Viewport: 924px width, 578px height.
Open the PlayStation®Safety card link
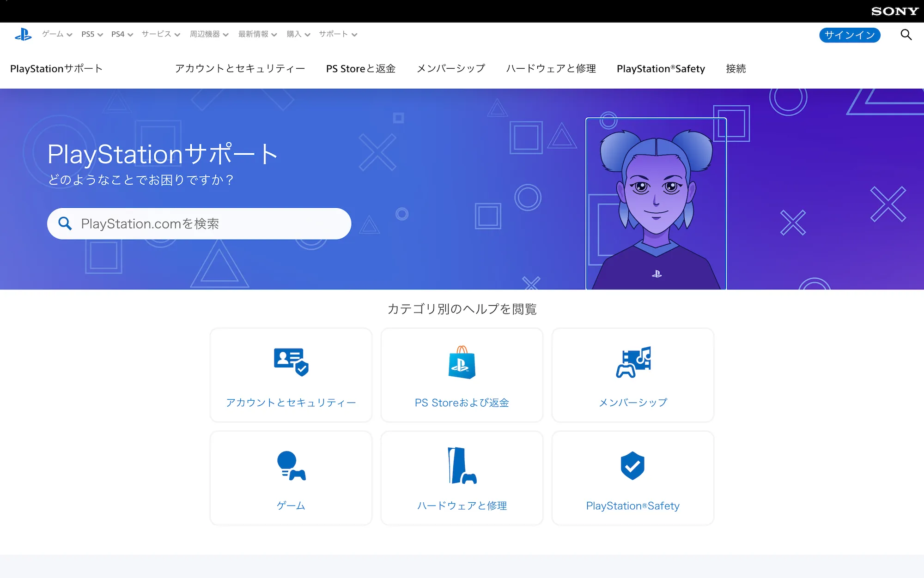(633, 478)
